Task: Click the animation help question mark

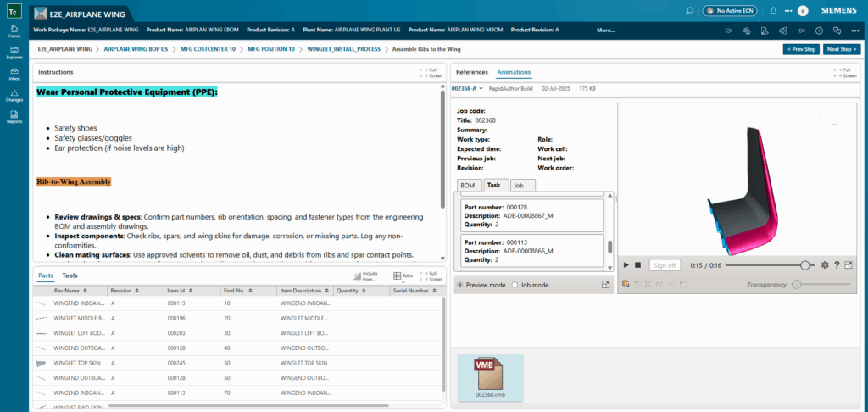Action: [x=837, y=265]
